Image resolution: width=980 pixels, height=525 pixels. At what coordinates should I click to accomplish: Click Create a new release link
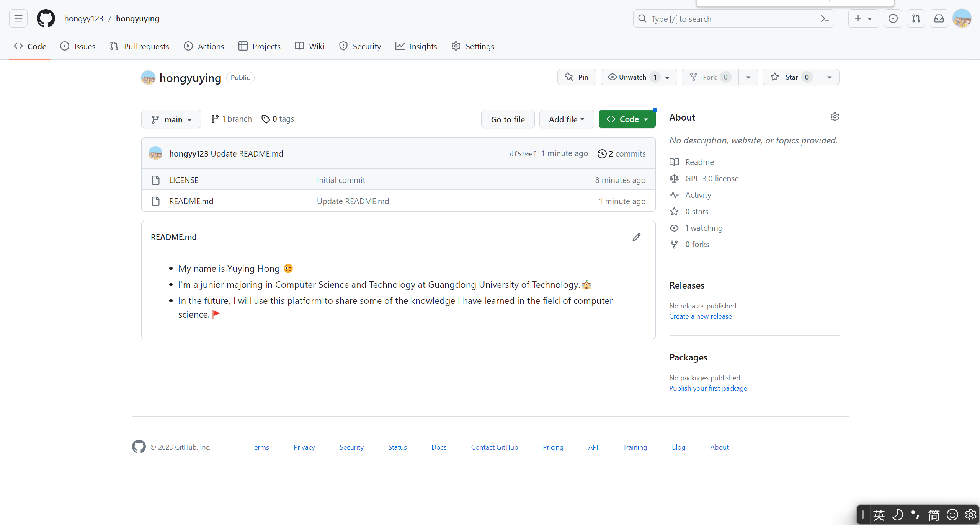coord(700,316)
